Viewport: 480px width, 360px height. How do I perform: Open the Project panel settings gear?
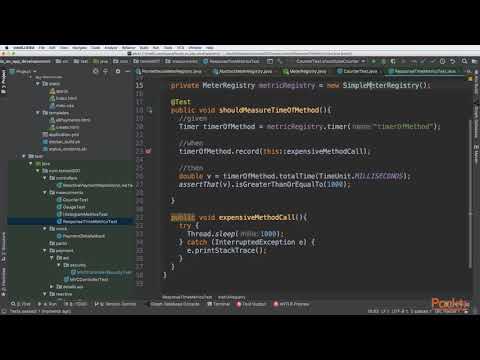(118, 71)
